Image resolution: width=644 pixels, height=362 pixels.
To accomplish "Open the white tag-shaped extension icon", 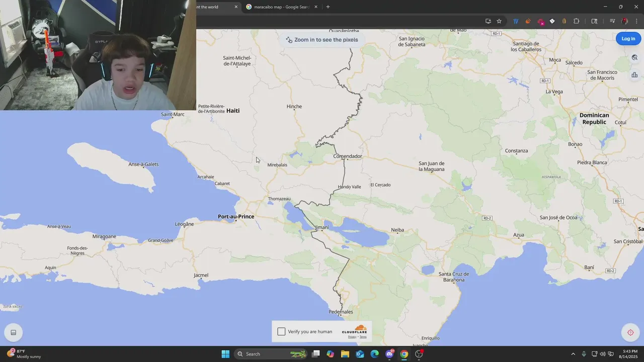I will (552, 21).
